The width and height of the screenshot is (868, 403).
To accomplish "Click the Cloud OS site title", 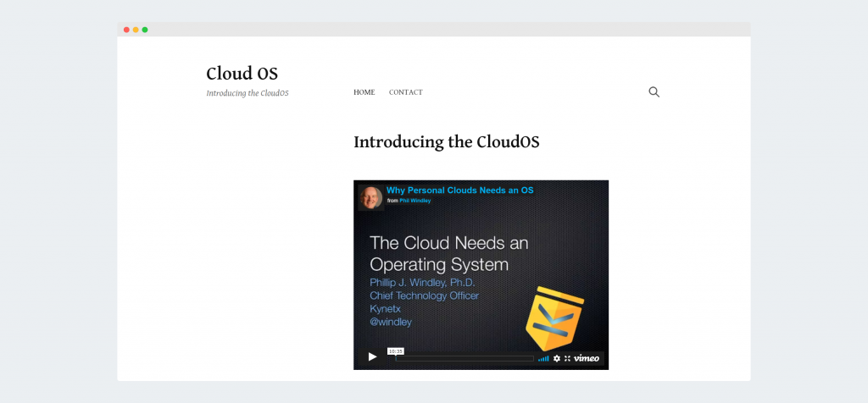I will coord(242,74).
